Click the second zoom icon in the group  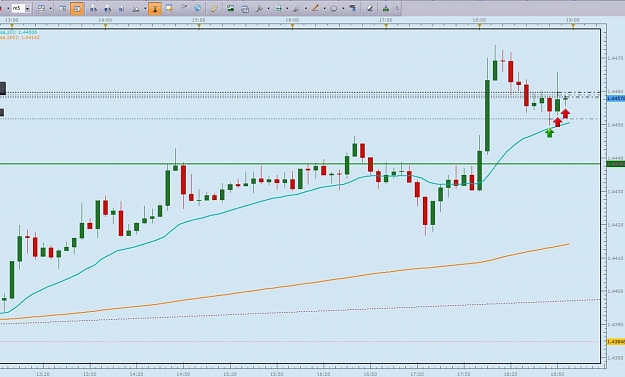click(107, 8)
